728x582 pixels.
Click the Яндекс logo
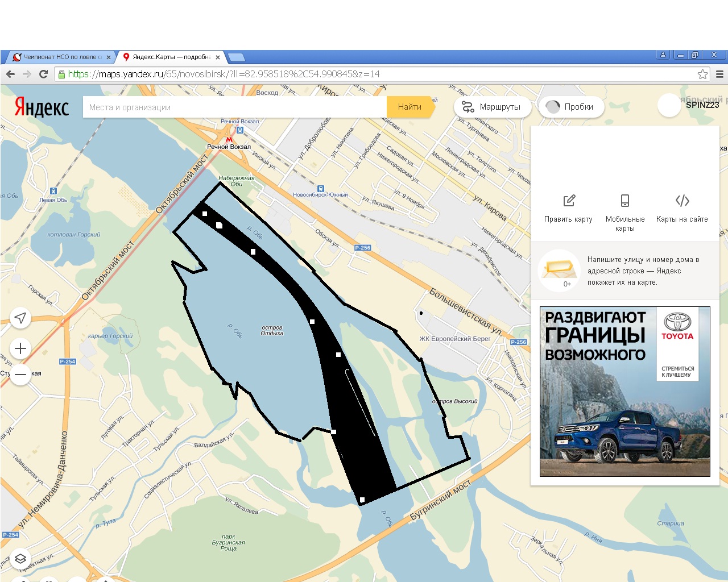pos(42,107)
